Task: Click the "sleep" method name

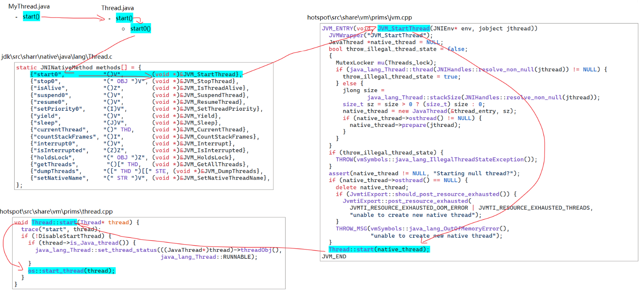Action: pos(45,122)
